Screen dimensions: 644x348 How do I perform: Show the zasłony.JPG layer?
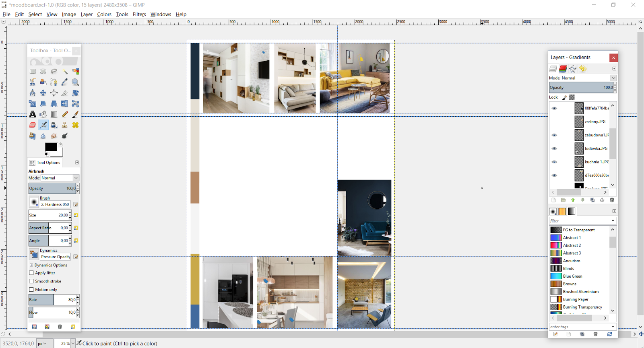tap(554, 121)
